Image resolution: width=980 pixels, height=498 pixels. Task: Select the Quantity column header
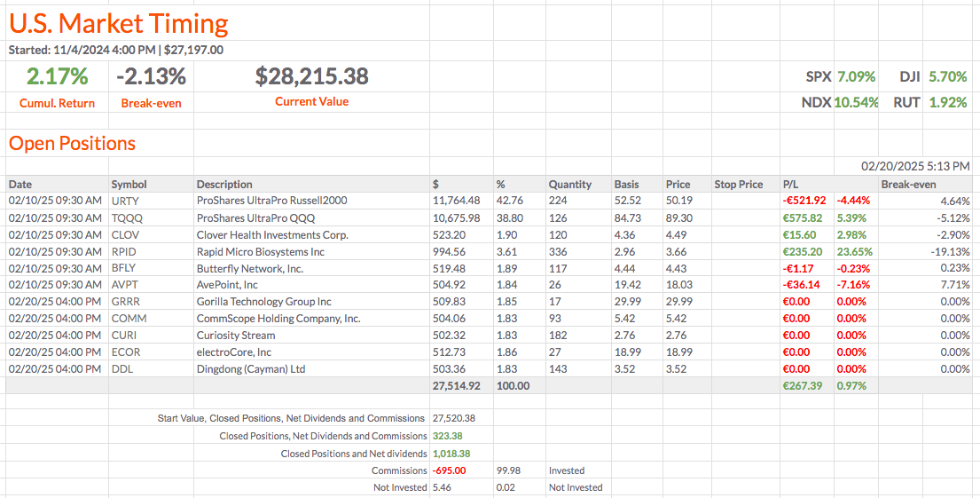[x=569, y=185]
